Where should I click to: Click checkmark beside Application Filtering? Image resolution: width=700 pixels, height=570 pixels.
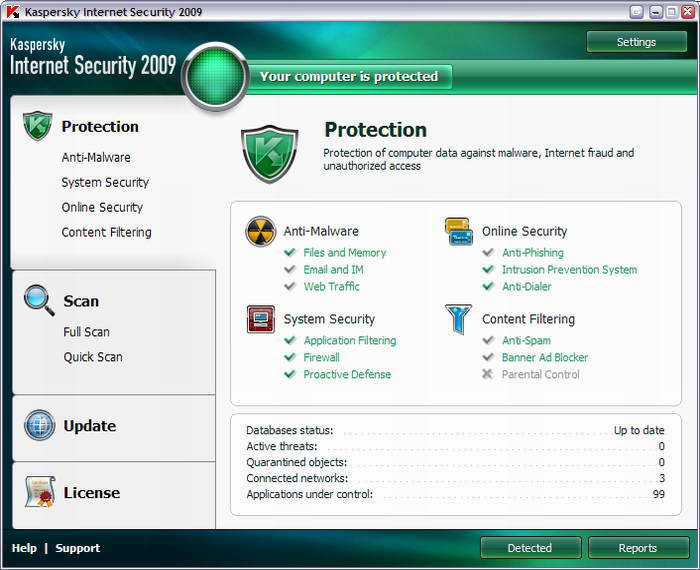point(290,341)
